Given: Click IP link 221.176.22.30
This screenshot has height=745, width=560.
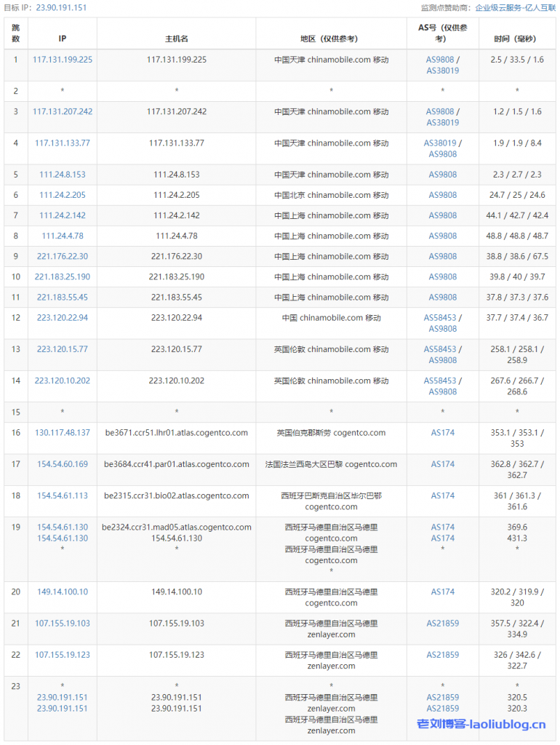Looking at the screenshot, I should tap(63, 256).
